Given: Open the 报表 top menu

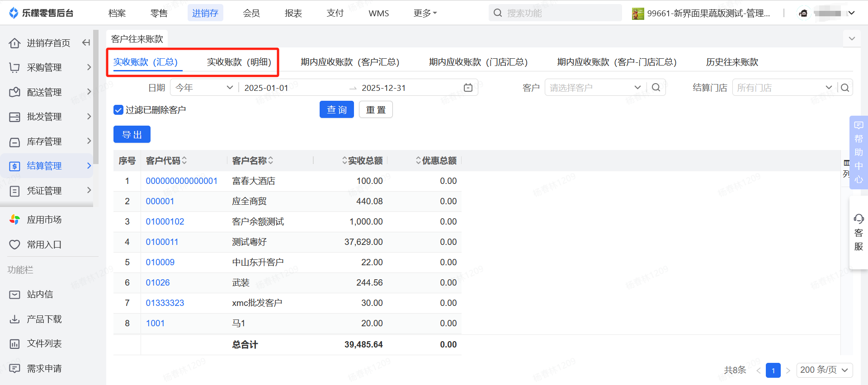Looking at the screenshot, I should pos(293,13).
